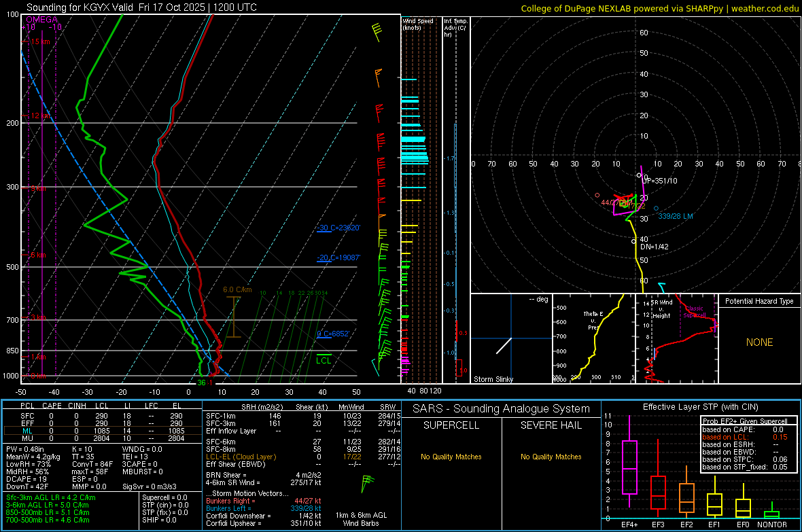Click the SFC-6km shear row label

tap(221, 442)
